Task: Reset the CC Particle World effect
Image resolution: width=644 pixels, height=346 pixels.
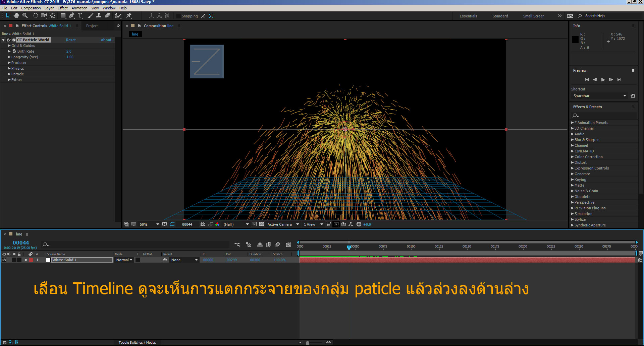Action: pos(71,40)
